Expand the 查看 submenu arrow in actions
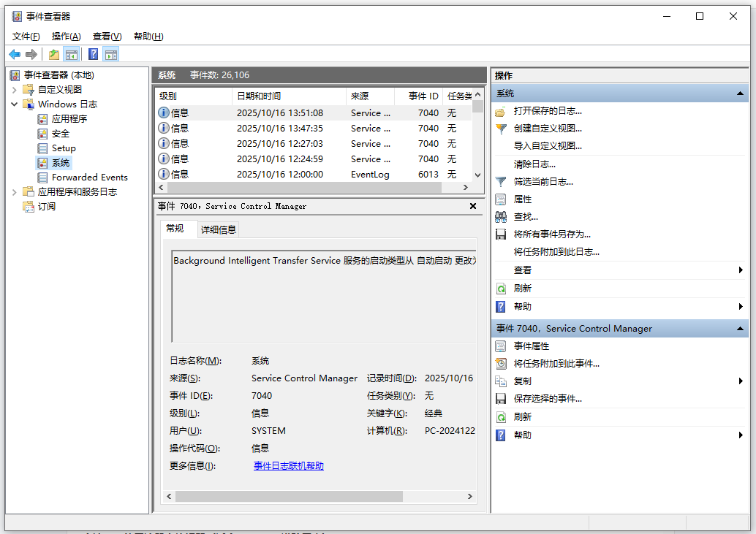Image resolution: width=756 pixels, height=534 pixels. point(741,270)
